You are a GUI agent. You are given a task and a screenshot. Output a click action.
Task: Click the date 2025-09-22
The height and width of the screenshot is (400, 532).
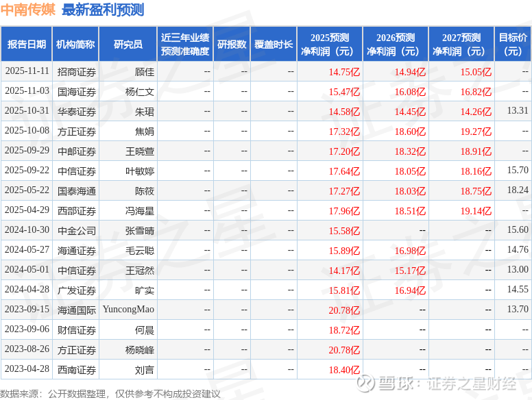pos(27,170)
